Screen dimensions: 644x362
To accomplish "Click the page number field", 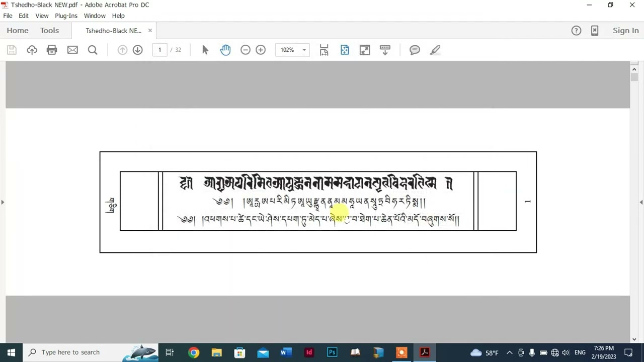I will (x=159, y=50).
